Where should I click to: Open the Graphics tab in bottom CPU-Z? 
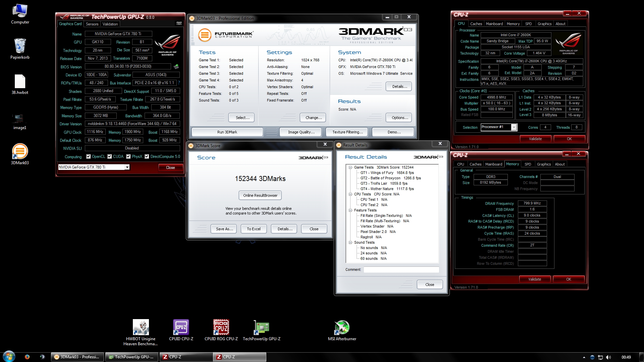(x=544, y=164)
